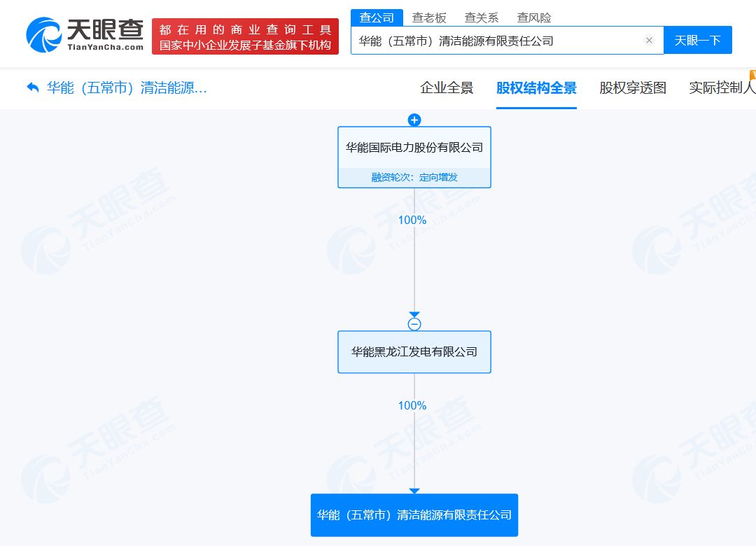Click the 天眼一下 search button
The width and height of the screenshot is (756, 546).
click(x=698, y=40)
